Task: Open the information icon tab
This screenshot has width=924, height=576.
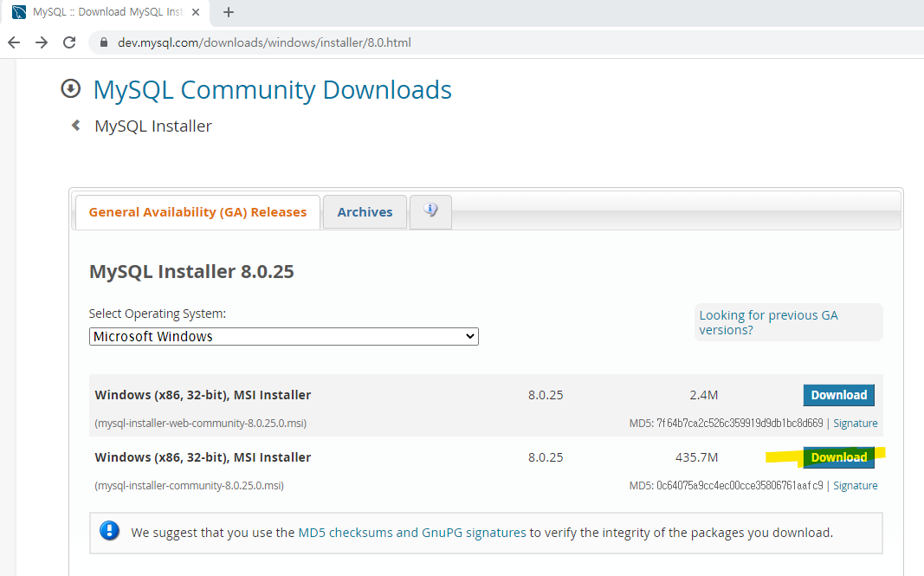Action: (430, 211)
